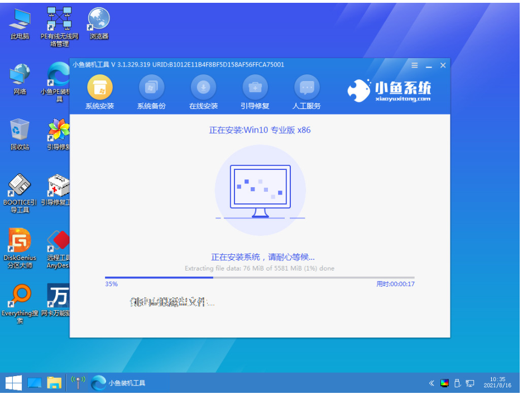Click the USB device tray icon
The image size is (532, 394).
coord(457,383)
